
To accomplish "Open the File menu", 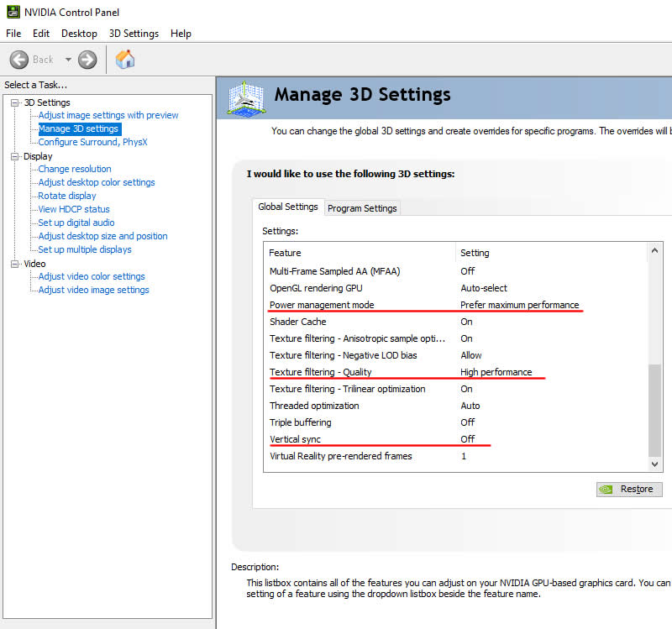I will point(13,34).
